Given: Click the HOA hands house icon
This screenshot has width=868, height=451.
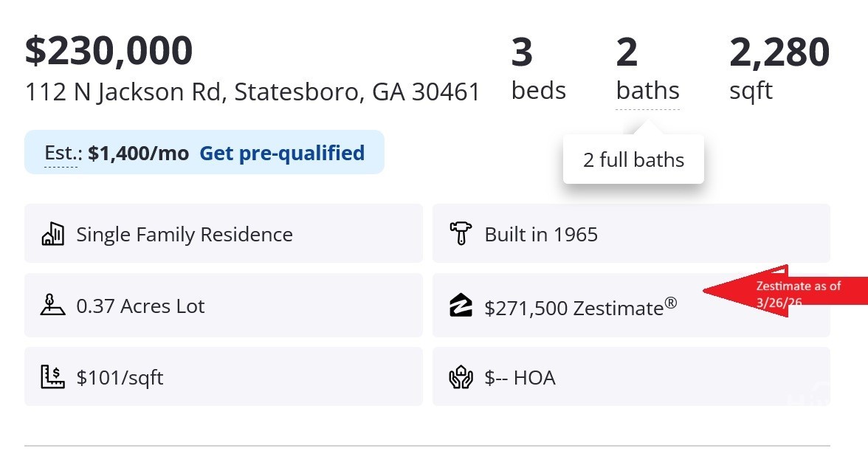Looking at the screenshot, I should (461, 378).
